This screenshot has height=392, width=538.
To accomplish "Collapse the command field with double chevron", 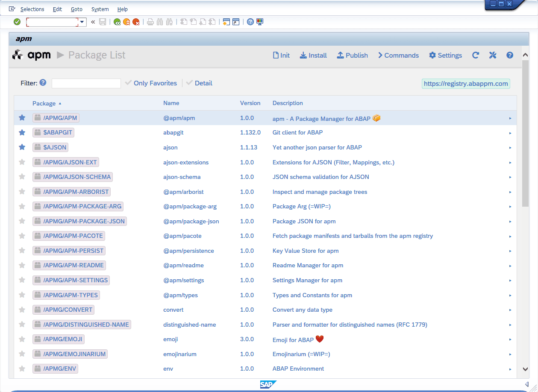I will 93,22.
